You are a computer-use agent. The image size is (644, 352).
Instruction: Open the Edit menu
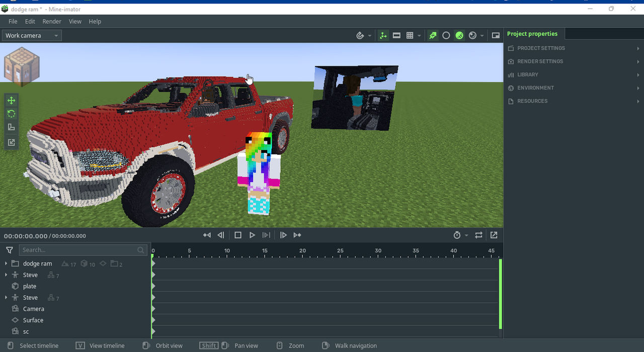point(30,22)
